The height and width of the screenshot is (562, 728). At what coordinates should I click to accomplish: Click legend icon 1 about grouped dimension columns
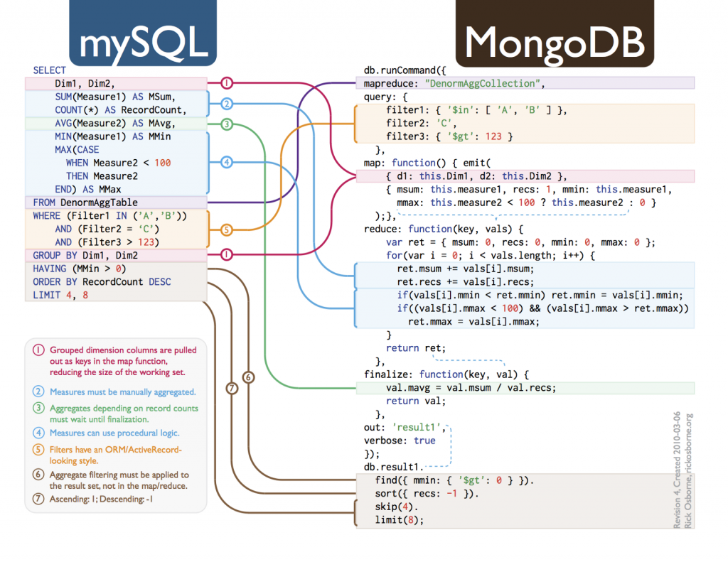click(38, 350)
